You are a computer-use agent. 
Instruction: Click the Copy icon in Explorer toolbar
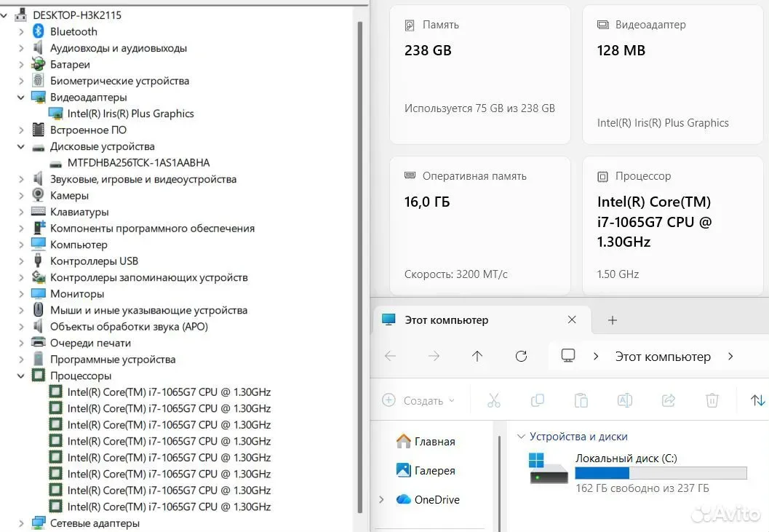(x=538, y=400)
